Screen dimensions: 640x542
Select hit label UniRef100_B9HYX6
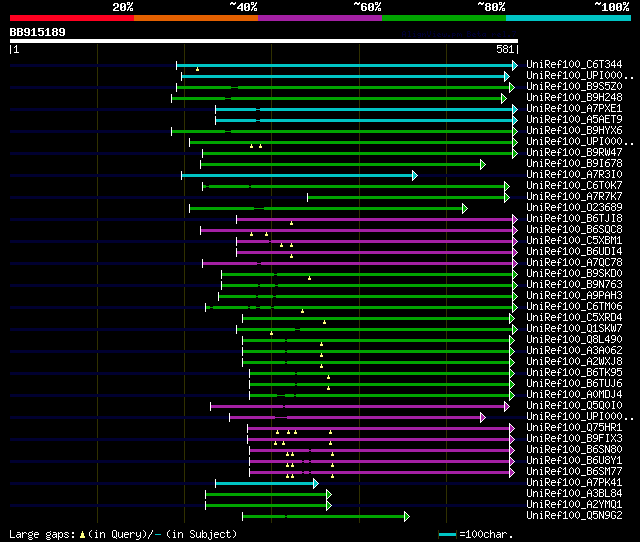click(574, 131)
